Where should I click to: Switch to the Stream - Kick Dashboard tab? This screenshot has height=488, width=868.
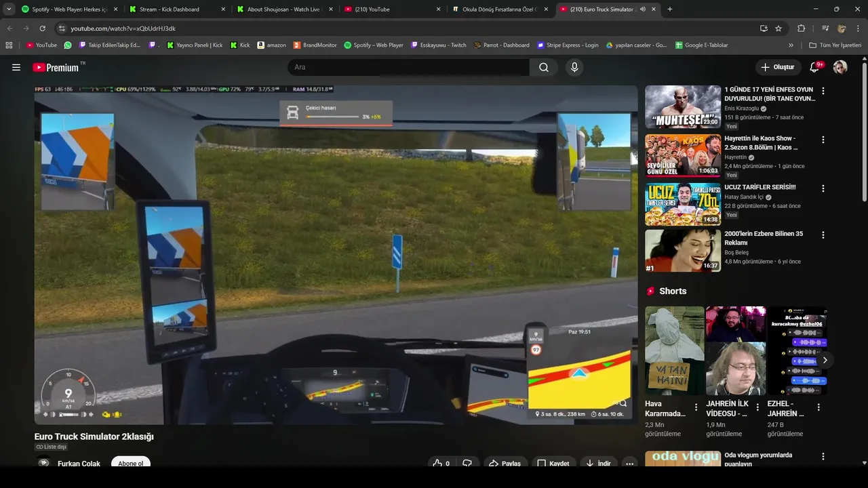pos(176,9)
